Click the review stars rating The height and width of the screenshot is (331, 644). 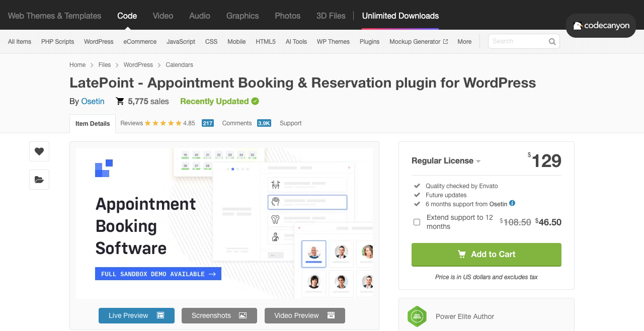[163, 123]
